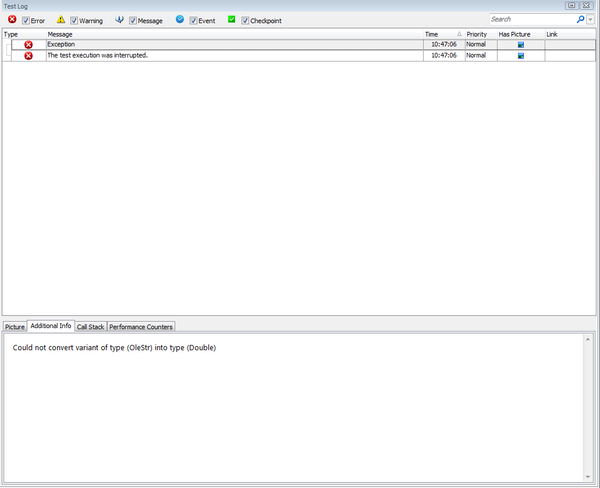600x488 pixels.
Task: Close the Test Log panel
Action: [586, 5]
